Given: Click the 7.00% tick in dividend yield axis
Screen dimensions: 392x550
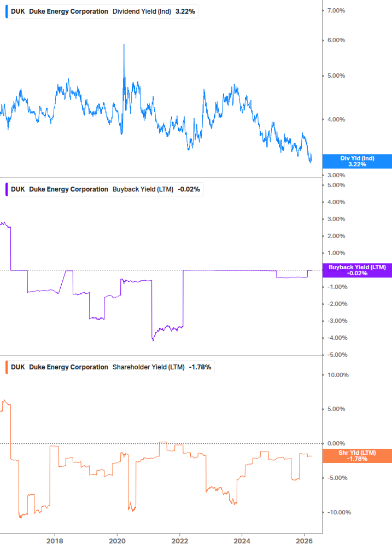Looking at the screenshot, I should (336, 10).
